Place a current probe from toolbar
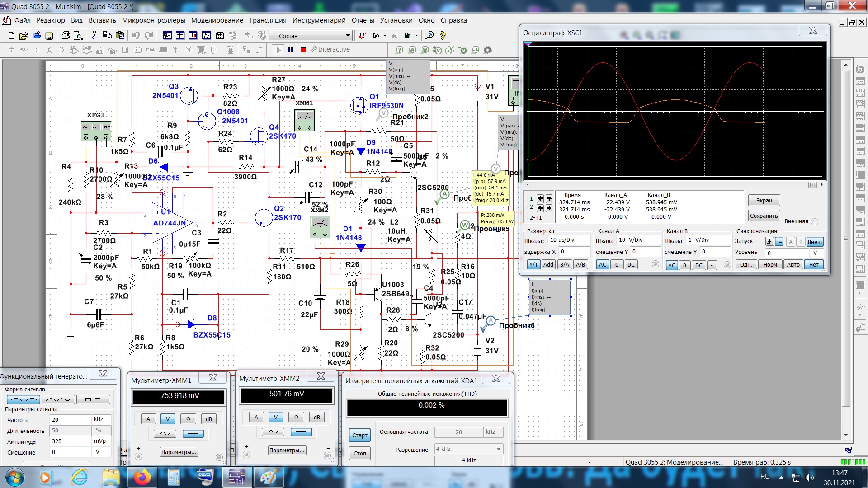 tap(412, 50)
